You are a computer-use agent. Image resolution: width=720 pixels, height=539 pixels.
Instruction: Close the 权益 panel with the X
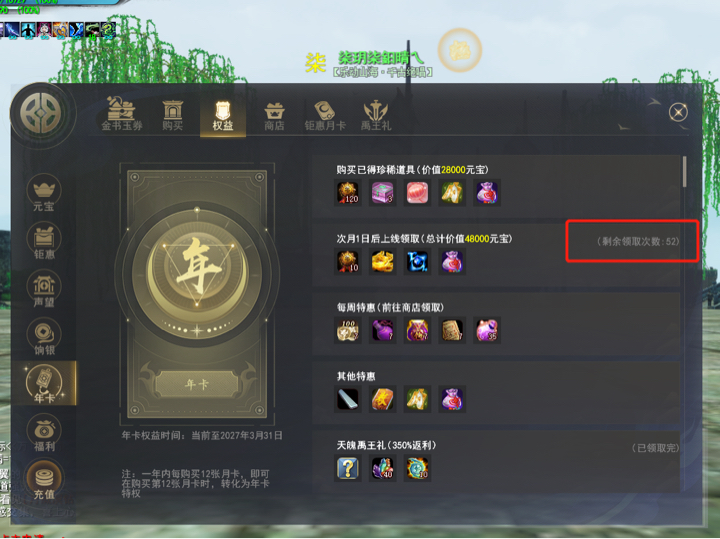678,112
